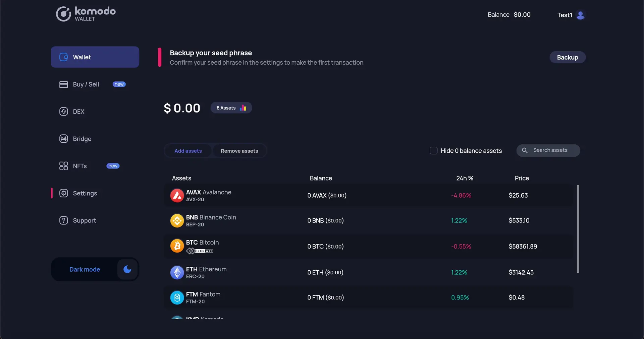This screenshot has height=339, width=644.
Task: Open the Buy / Sell menu item
Action: [86, 84]
